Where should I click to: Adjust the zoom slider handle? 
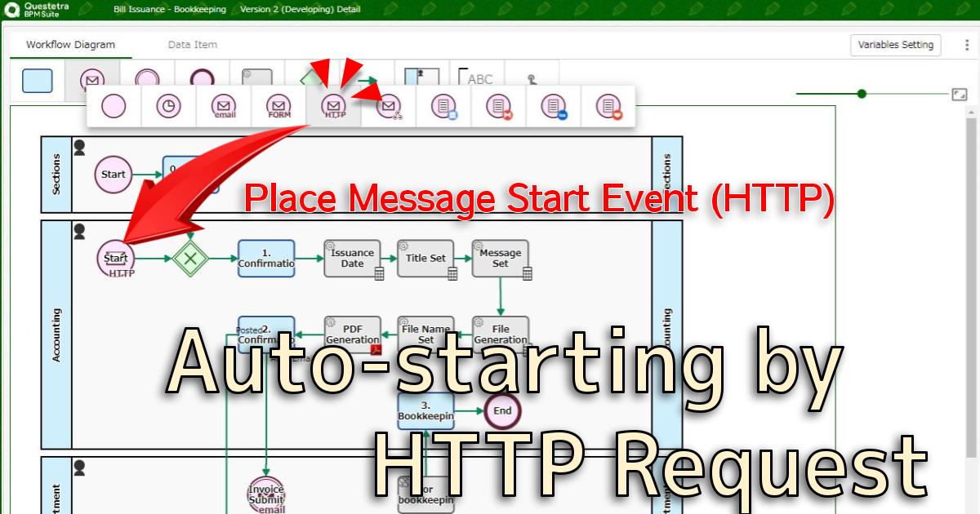862,94
